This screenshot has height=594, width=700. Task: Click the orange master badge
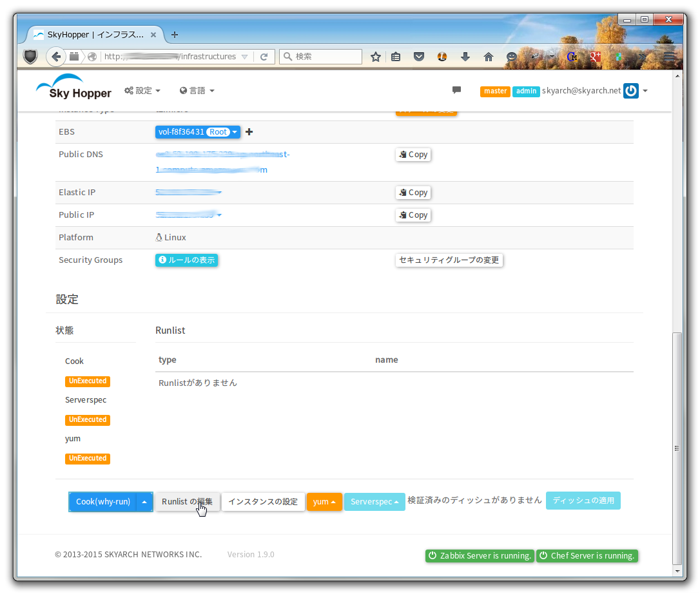[x=495, y=91]
